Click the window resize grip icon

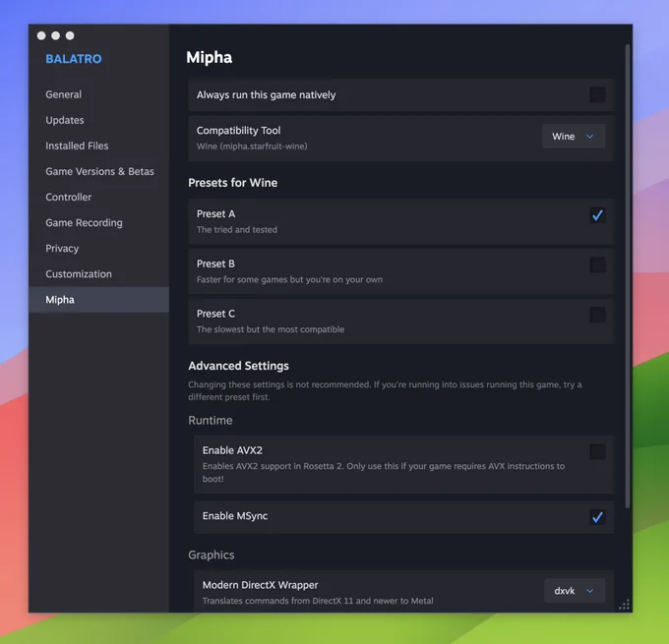pos(624,605)
